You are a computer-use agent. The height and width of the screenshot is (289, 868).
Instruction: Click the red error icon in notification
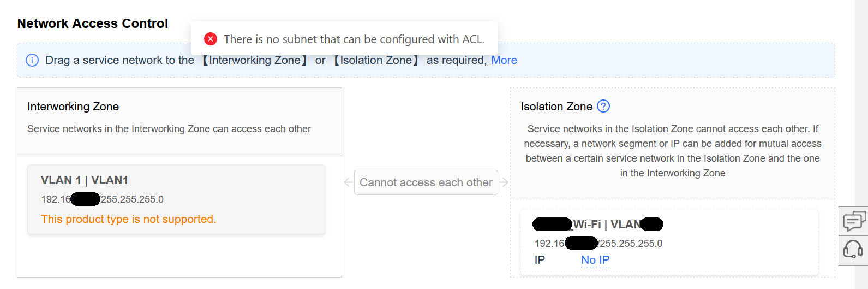211,39
